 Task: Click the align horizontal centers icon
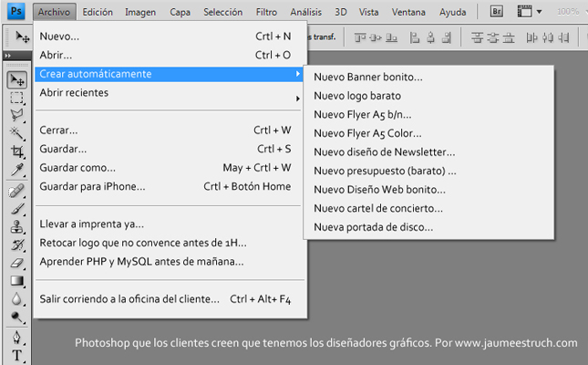(x=430, y=37)
